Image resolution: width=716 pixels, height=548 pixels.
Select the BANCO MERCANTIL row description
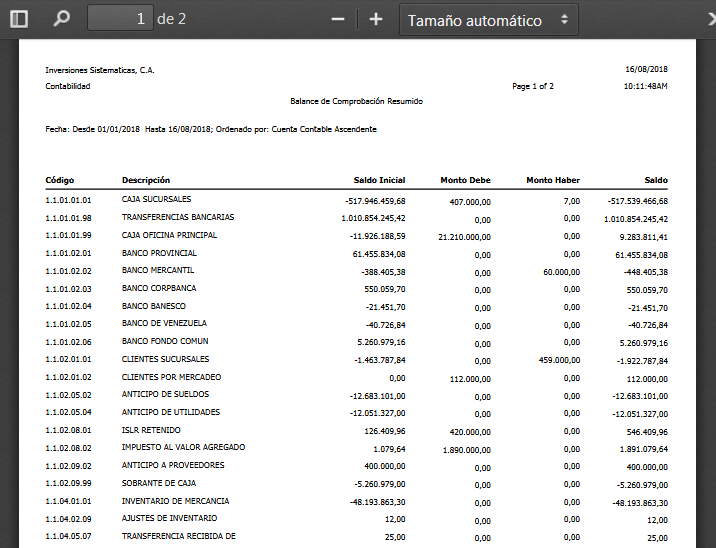158,270
